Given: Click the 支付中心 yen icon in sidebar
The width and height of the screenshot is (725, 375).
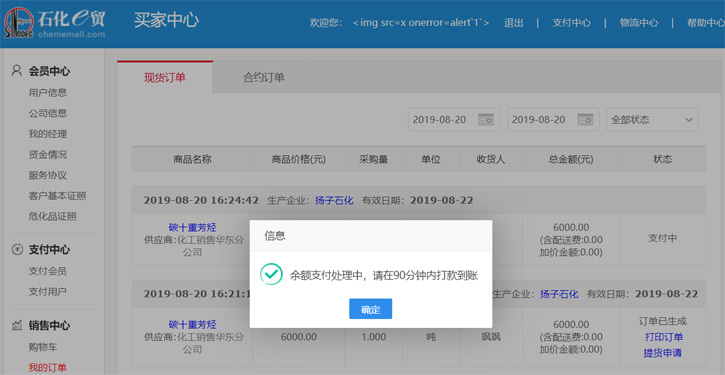Looking at the screenshot, I should [17, 250].
